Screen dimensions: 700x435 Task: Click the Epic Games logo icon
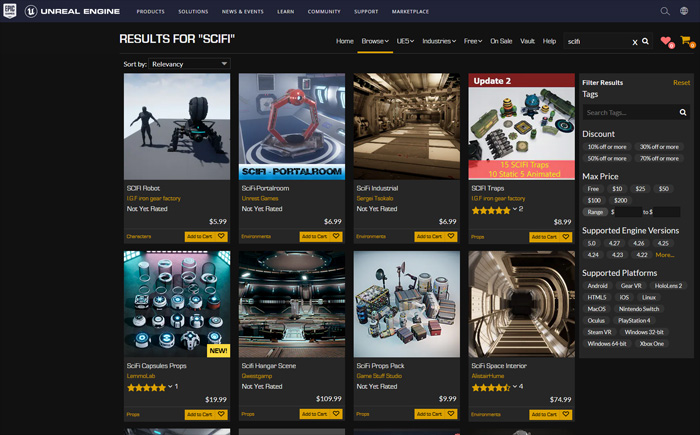[x=10, y=11]
